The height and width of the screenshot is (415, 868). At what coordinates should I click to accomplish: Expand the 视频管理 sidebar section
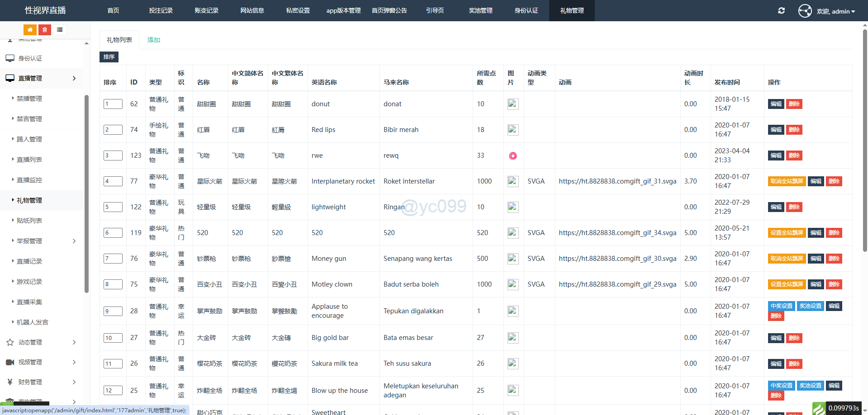[42, 362]
